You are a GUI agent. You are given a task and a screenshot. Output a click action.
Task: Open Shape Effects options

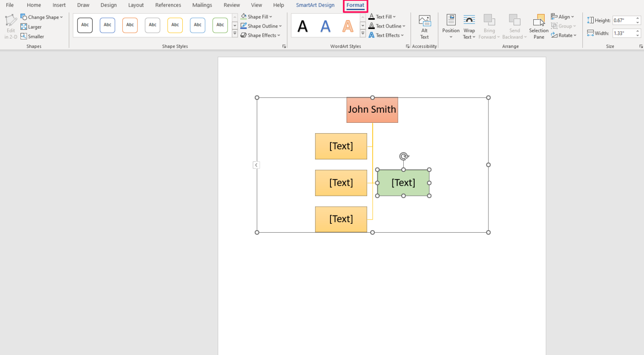(x=260, y=35)
